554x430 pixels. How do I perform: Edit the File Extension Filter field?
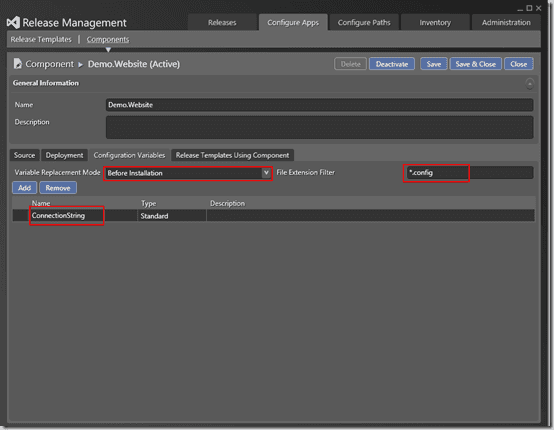(x=470, y=173)
